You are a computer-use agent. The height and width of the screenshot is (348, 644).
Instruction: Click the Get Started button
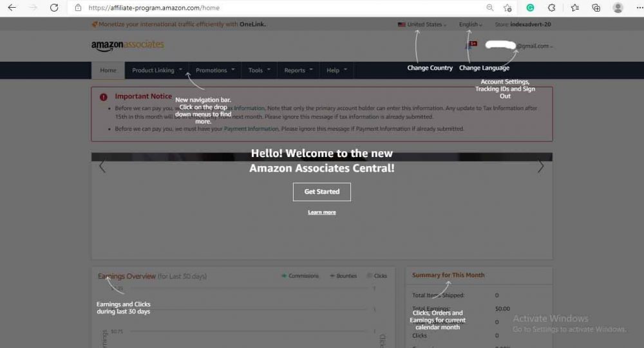[322, 192]
